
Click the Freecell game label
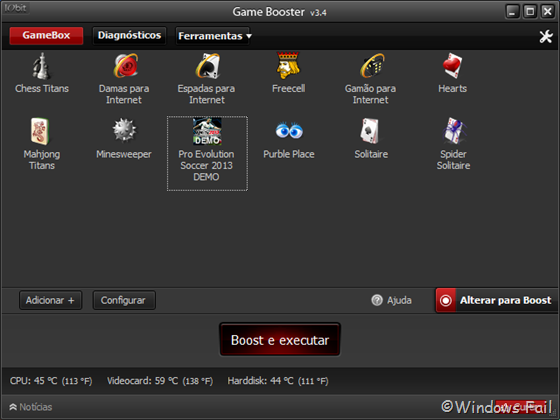(x=288, y=89)
